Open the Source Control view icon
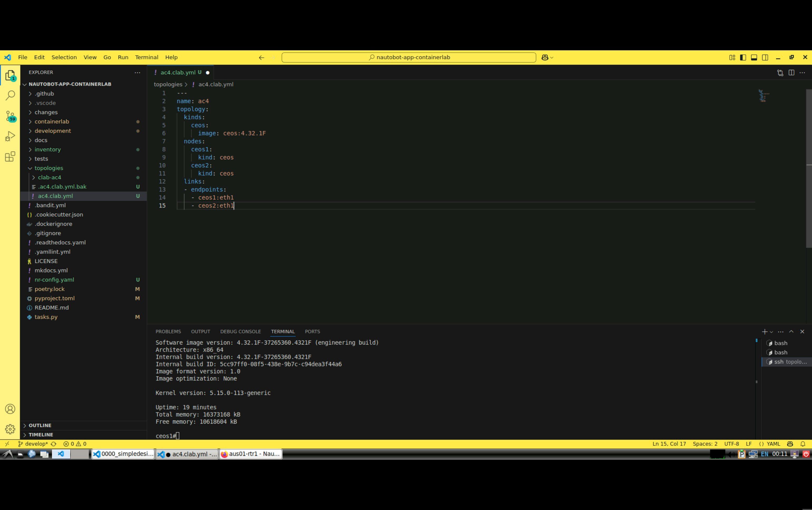The width and height of the screenshot is (812, 510). (10, 116)
